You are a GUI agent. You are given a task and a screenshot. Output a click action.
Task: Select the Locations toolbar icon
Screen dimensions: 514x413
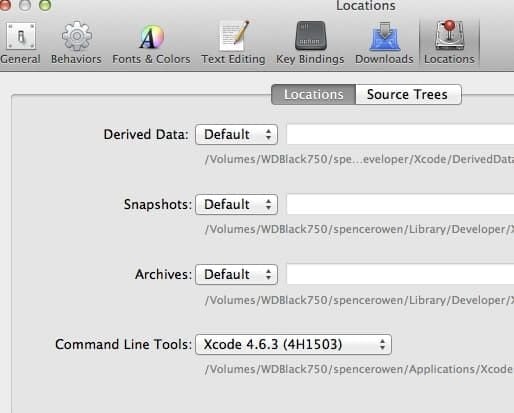tap(449, 43)
